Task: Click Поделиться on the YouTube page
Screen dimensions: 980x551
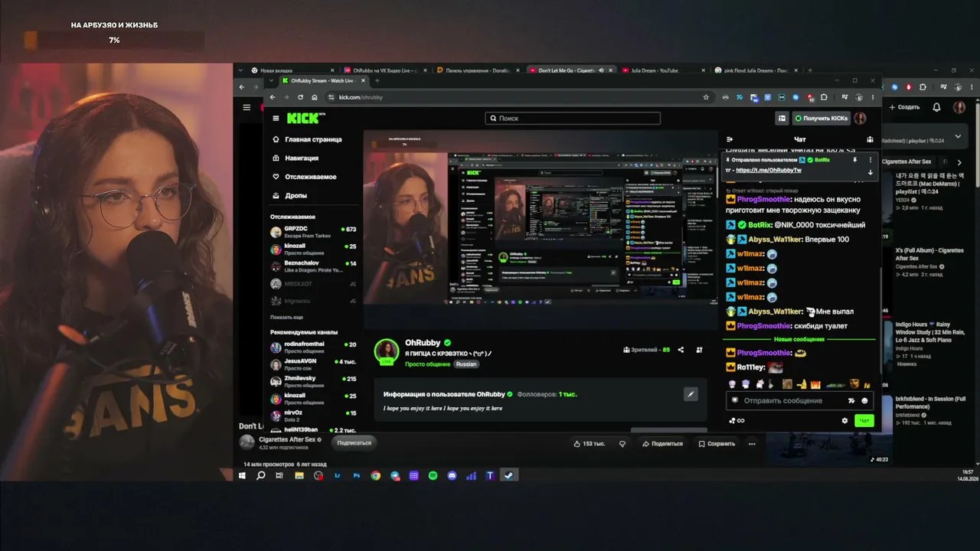Action: pyautogui.click(x=663, y=443)
